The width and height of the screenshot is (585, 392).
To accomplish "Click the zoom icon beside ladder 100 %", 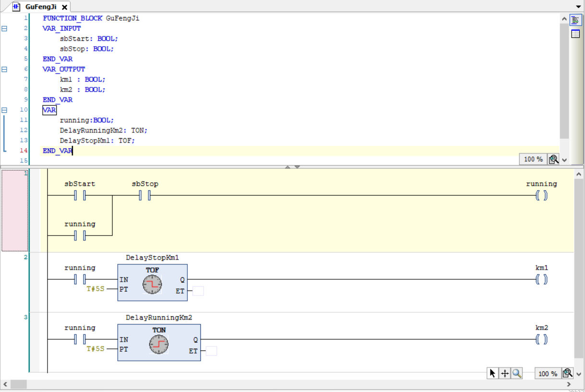I will click(x=567, y=373).
